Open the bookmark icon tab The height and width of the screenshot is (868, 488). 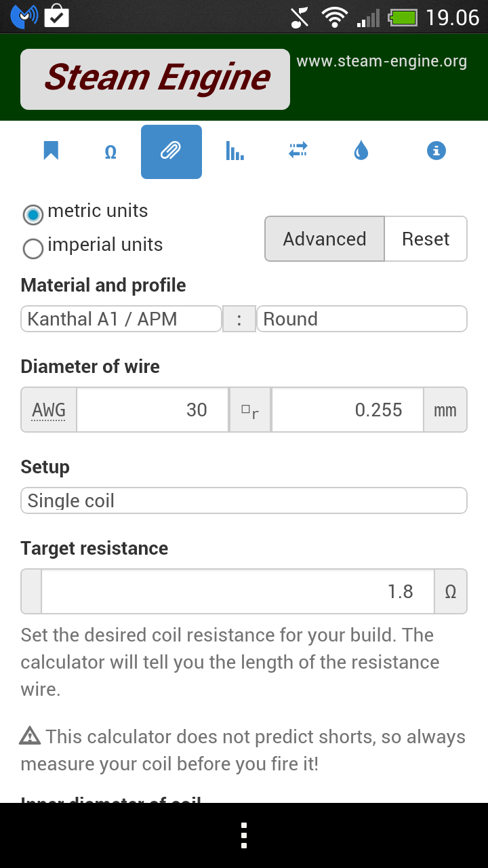51,151
